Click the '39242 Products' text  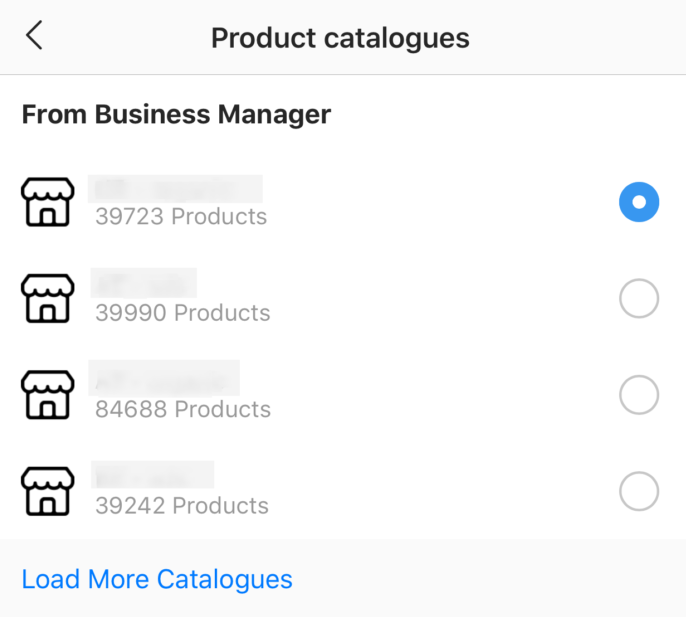pyautogui.click(x=182, y=506)
